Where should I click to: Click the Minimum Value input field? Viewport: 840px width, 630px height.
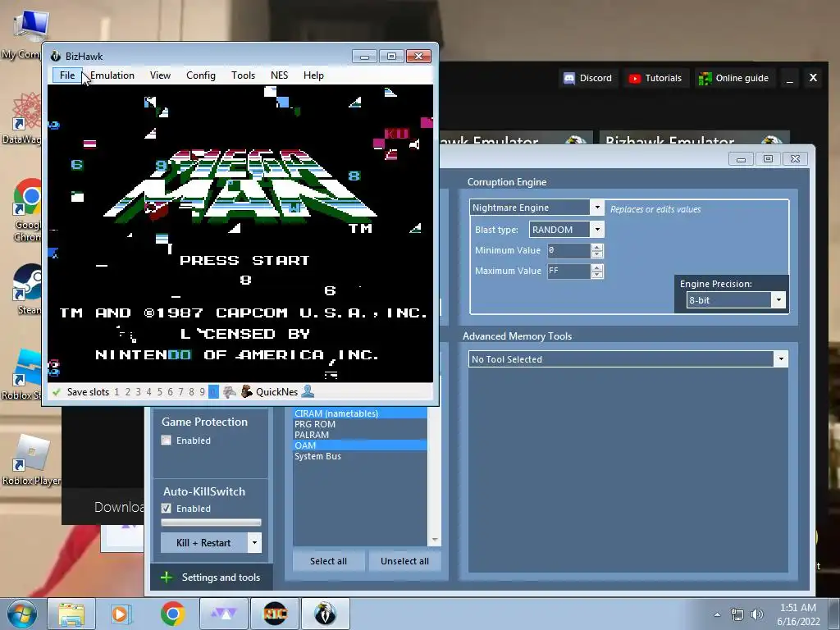(x=568, y=250)
